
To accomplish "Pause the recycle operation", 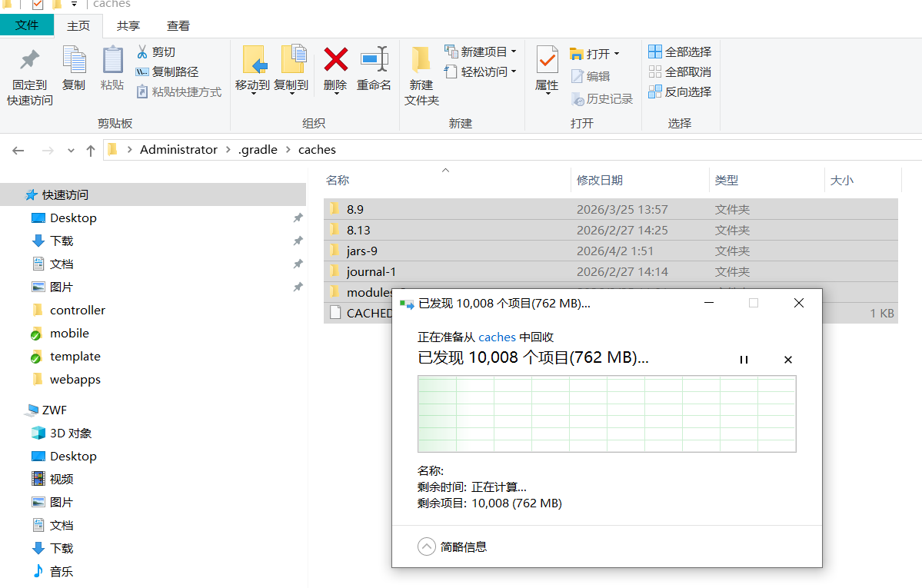I will (x=744, y=359).
